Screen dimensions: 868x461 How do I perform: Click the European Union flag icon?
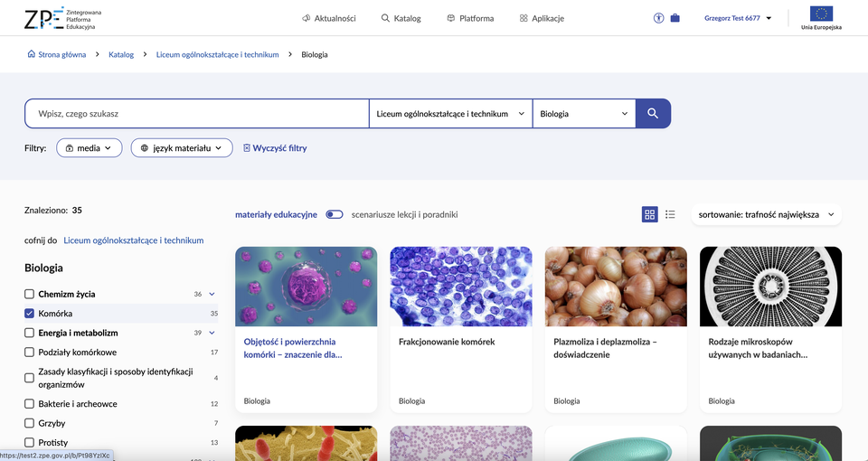[821, 14]
